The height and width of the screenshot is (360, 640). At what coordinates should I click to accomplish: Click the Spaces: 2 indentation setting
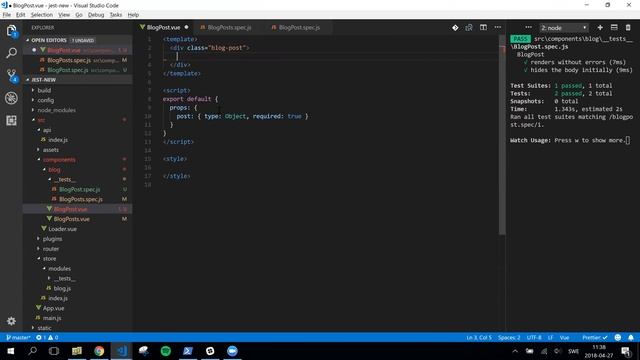pyautogui.click(x=509, y=338)
